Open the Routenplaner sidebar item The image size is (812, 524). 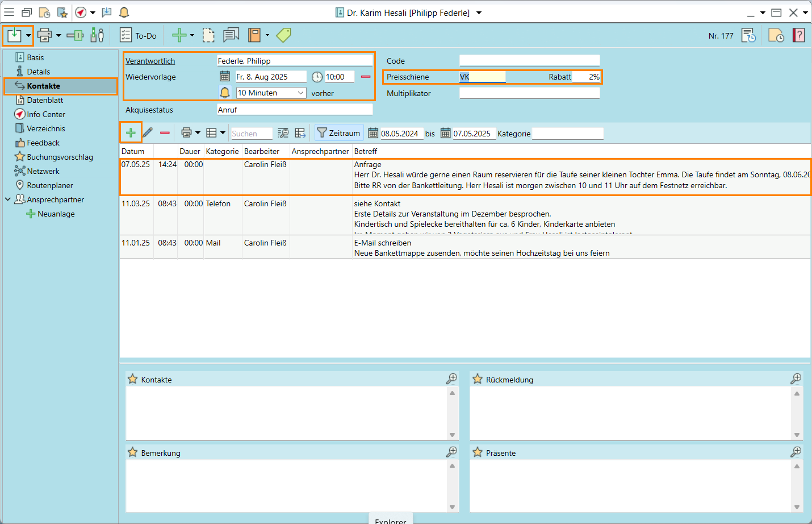coord(49,185)
